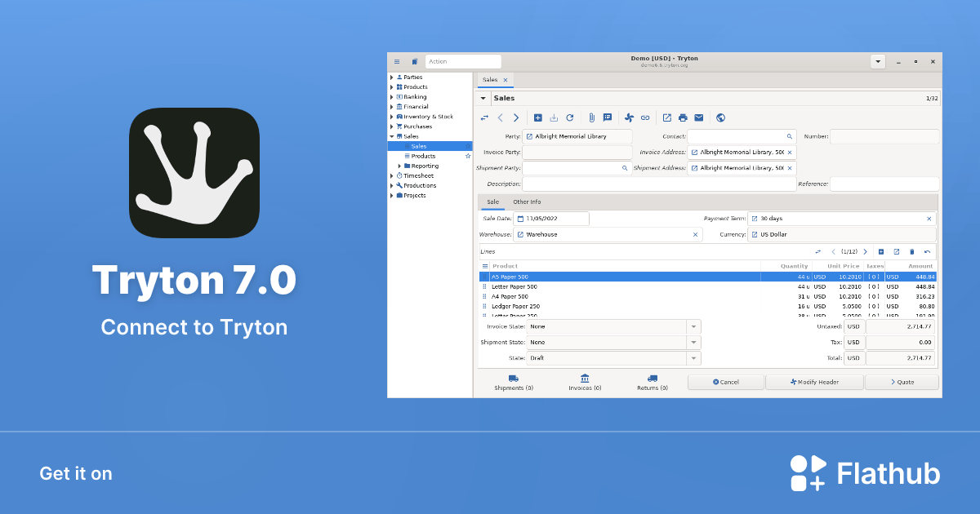Expand the Parties tree node
This screenshot has width=980, height=514.
(x=392, y=78)
